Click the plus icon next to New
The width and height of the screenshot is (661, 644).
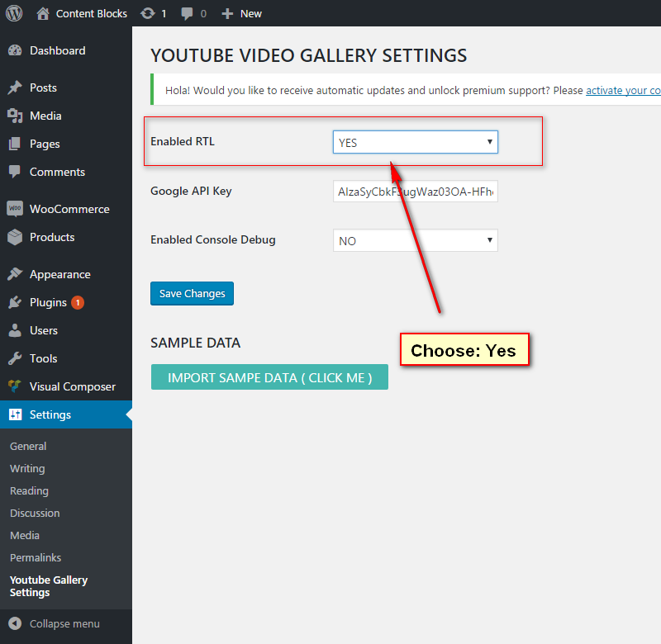click(x=227, y=14)
